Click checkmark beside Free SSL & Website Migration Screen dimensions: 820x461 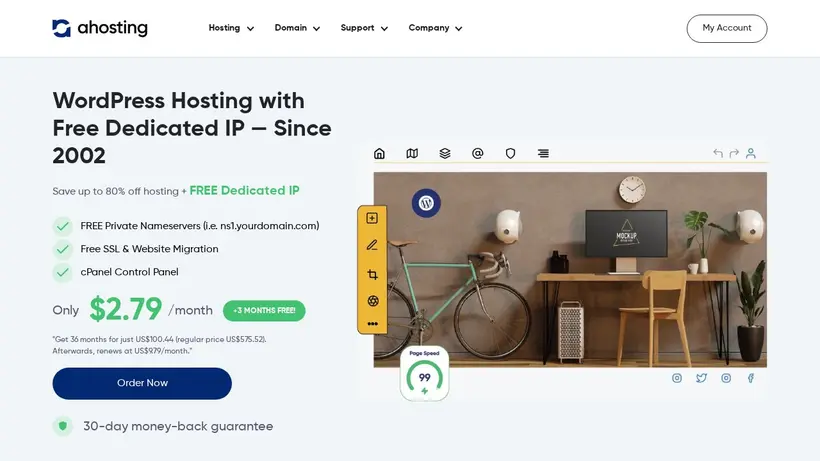coord(63,249)
